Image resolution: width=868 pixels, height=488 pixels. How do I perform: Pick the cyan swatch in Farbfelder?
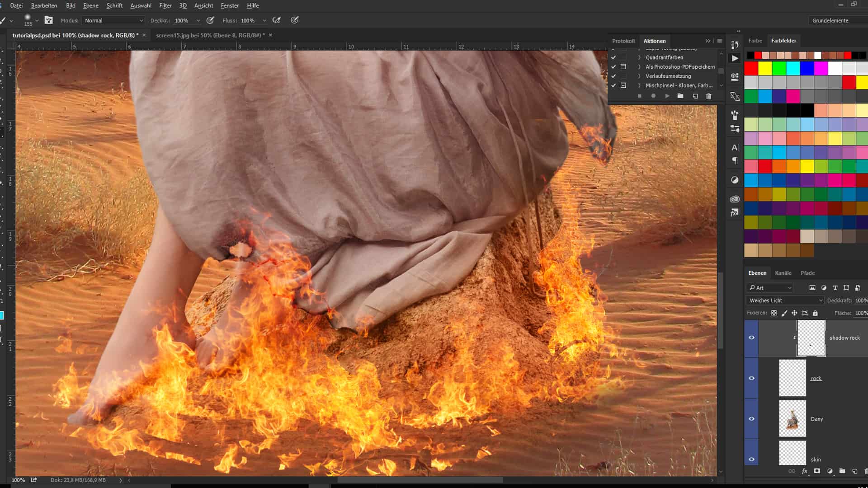coord(793,69)
